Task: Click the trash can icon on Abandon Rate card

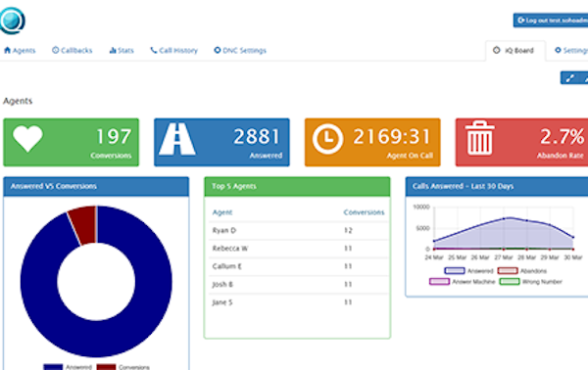Action: click(479, 138)
